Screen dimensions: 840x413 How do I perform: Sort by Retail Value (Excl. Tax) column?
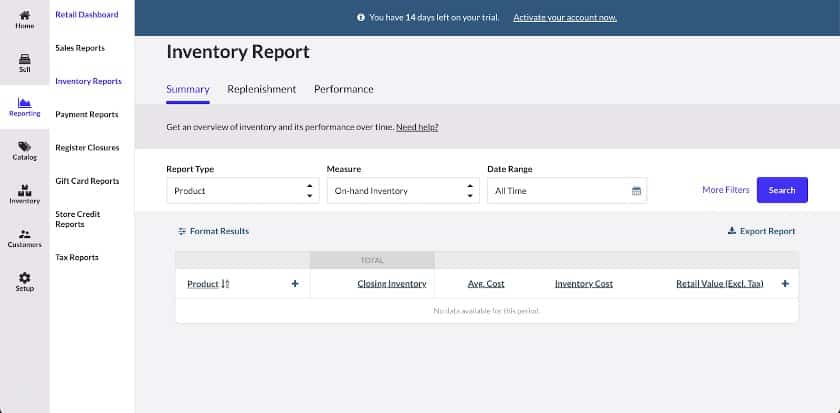pos(719,284)
